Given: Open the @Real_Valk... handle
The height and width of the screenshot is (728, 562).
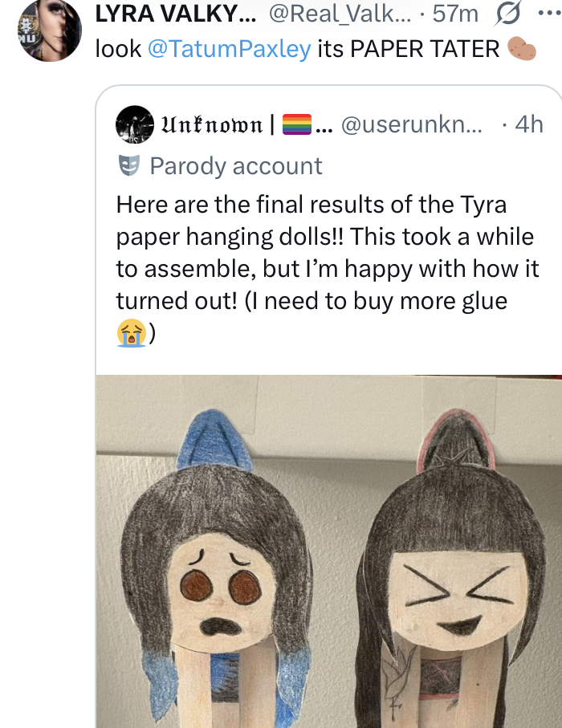Looking at the screenshot, I should 340,14.
